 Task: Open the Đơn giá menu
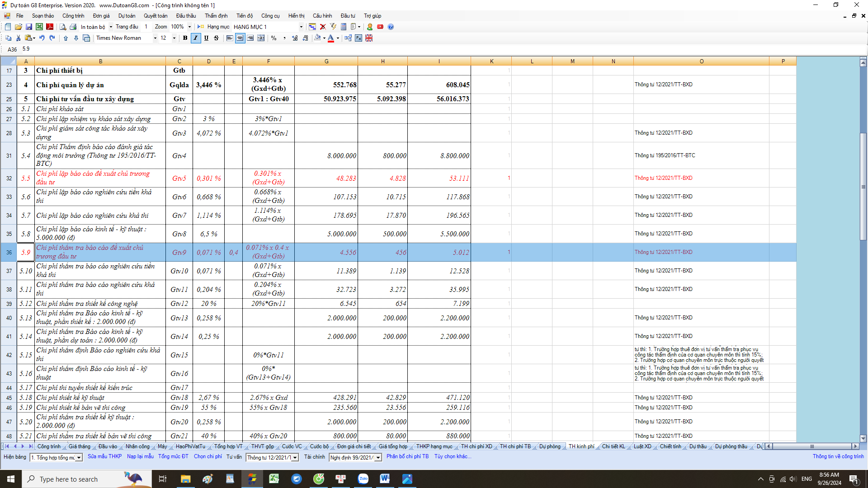pos(101,16)
